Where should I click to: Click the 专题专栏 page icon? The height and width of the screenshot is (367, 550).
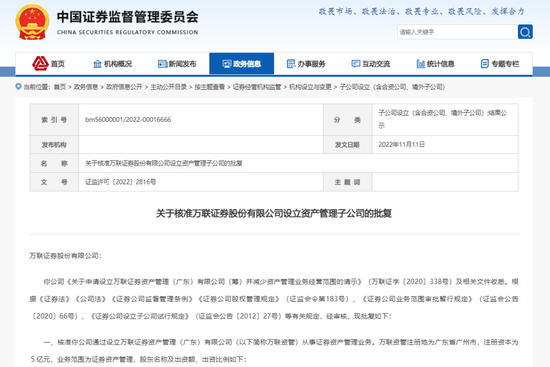coord(485,64)
